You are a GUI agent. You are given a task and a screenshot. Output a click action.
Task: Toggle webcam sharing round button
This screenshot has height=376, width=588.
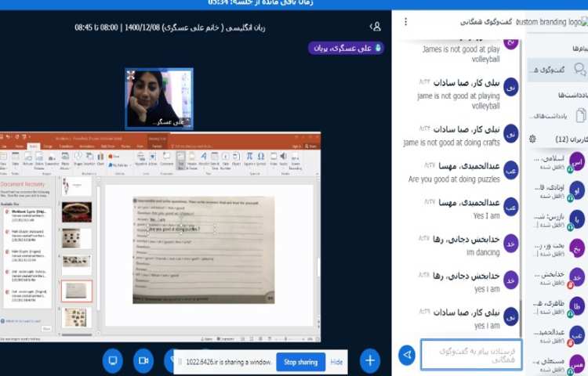coord(143,360)
